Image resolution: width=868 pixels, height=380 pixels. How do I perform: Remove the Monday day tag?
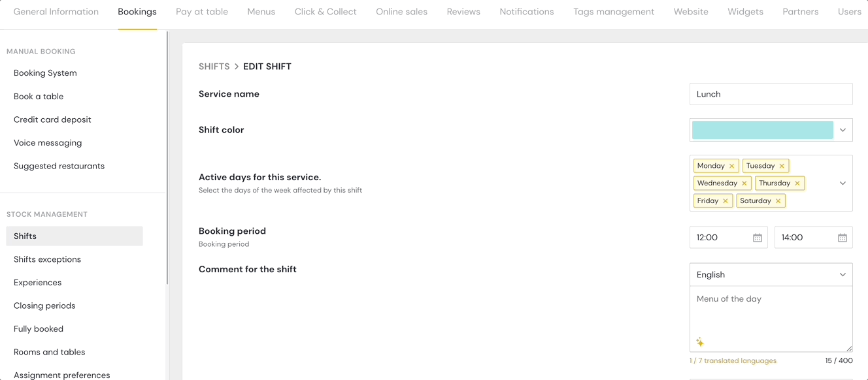click(731, 166)
